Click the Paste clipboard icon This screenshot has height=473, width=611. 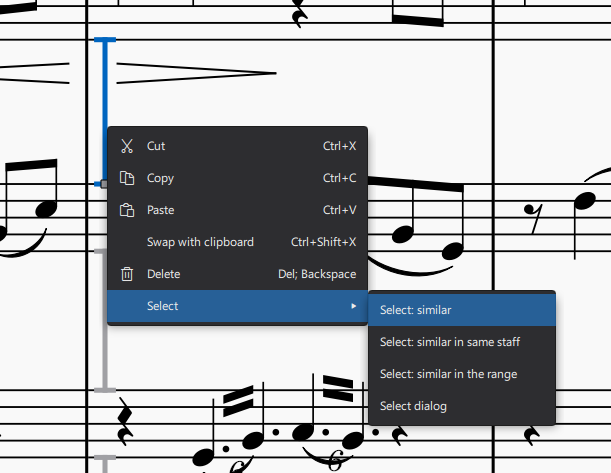click(x=127, y=210)
